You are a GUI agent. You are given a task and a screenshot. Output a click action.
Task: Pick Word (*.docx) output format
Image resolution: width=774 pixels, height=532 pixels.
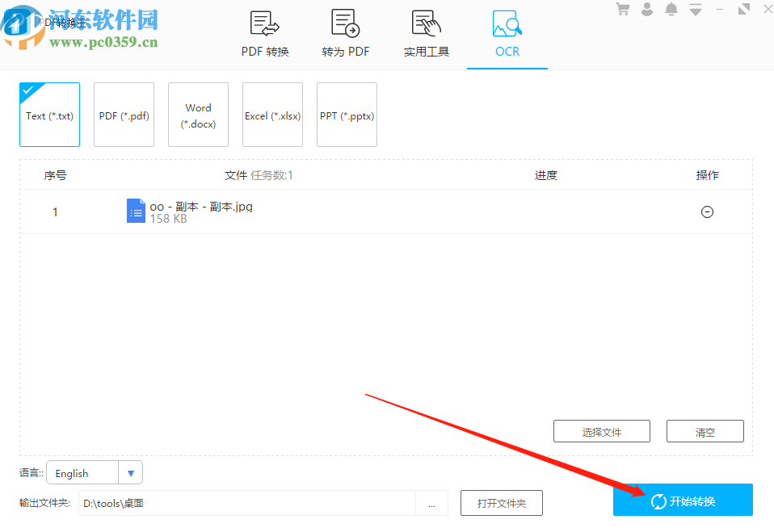click(x=198, y=115)
